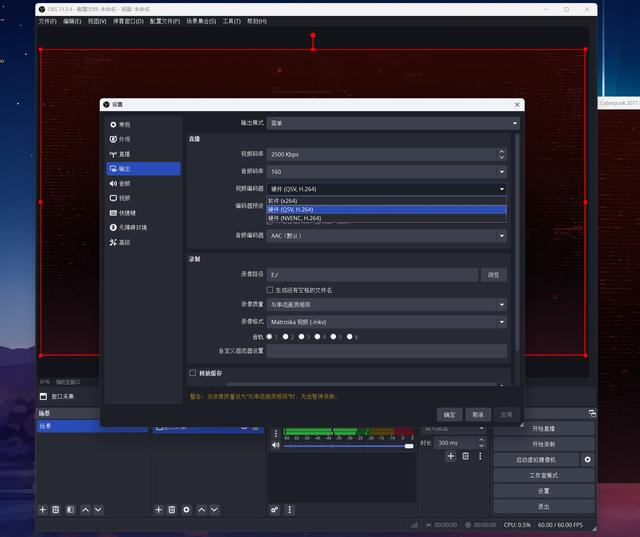This screenshot has width=640, height=537.
Task: Toggle audio track 1
Action: pyautogui.click(x=269, y=337)
